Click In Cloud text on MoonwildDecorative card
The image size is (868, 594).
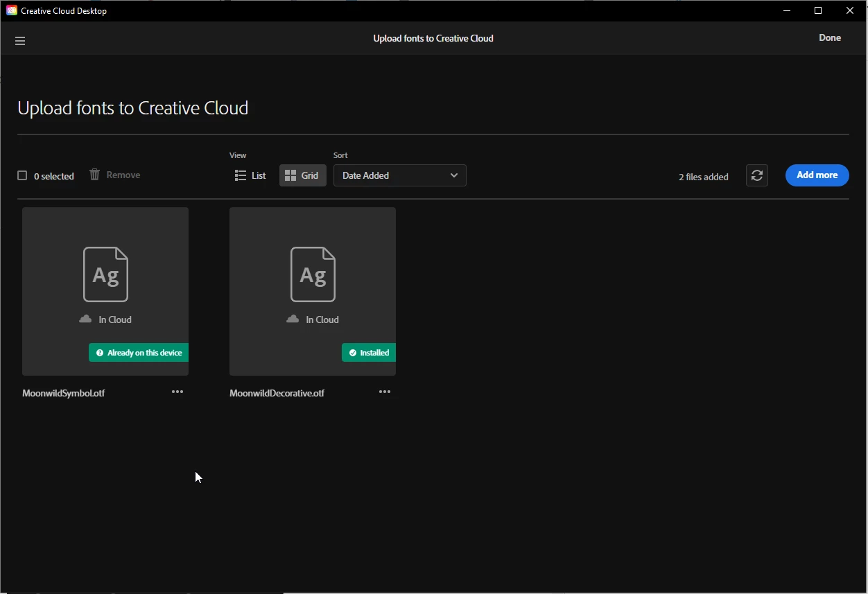(x=322, y=320)
